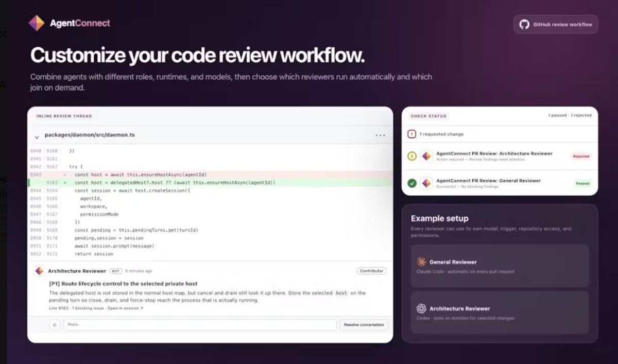Click the Contributor badge
The height and width of the screenshot is (364, 618).
click(x=371, y=271)
